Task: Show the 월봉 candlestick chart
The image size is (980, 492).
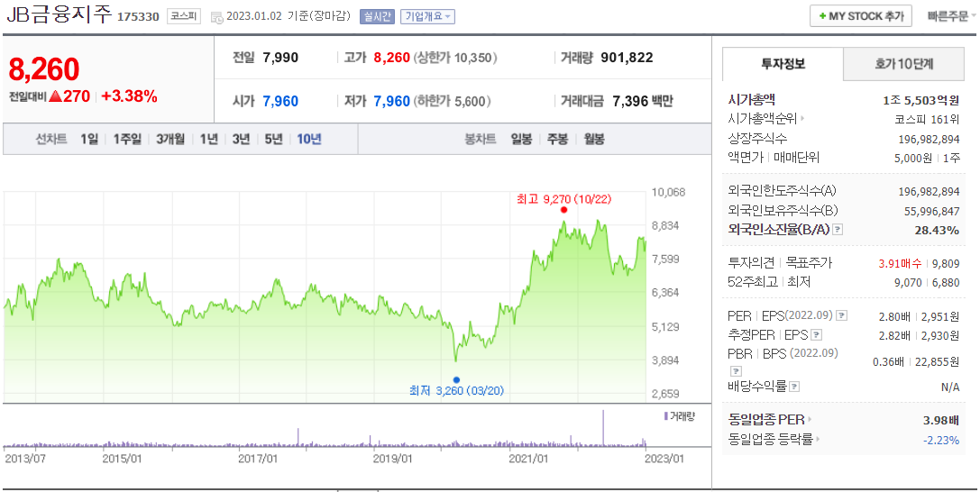Action: pos(594,139)
